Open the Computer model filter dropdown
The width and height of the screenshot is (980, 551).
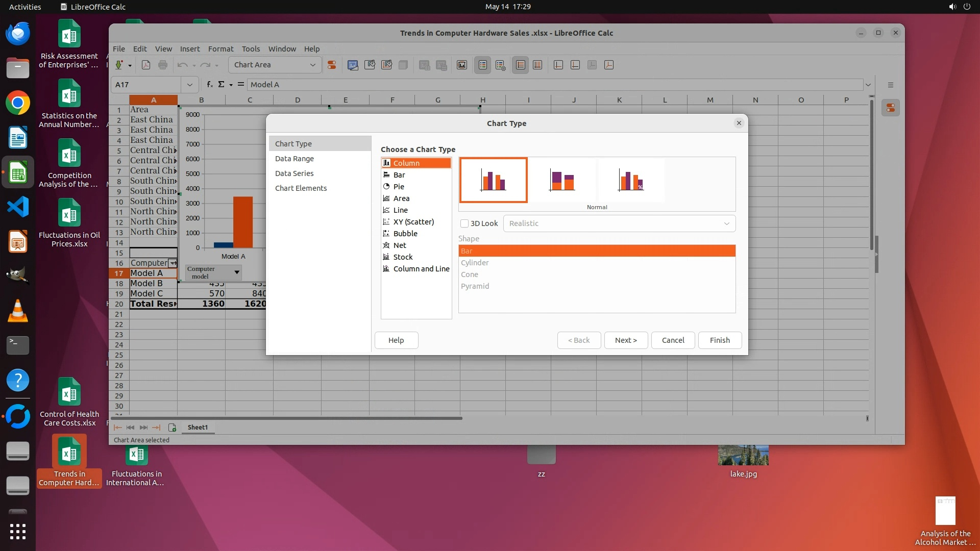click(236, 272)
